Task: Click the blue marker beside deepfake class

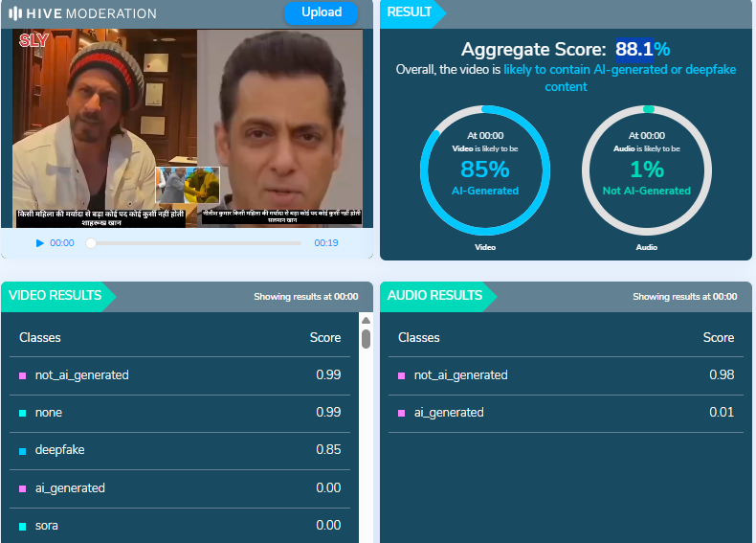Action: click(23, 451)
